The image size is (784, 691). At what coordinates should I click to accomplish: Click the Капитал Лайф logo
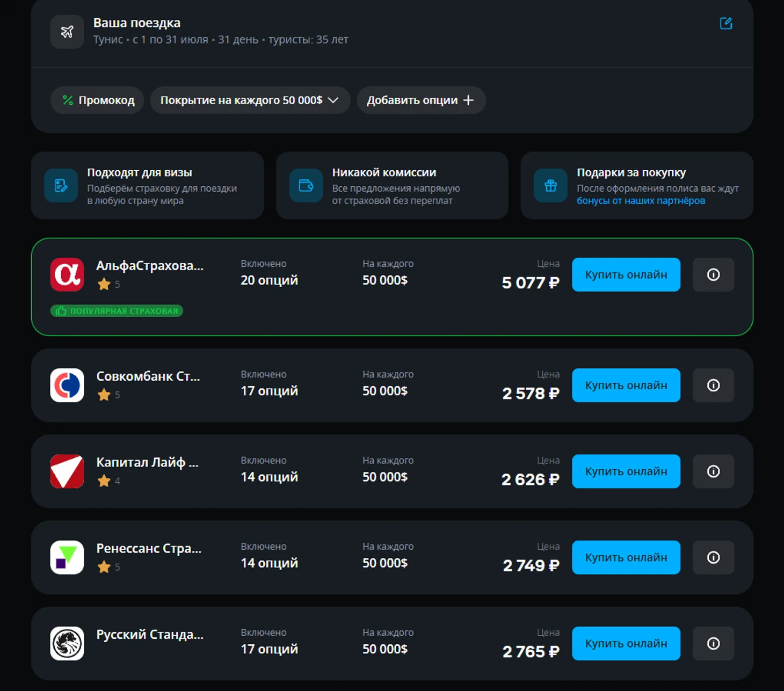point(67,471)
